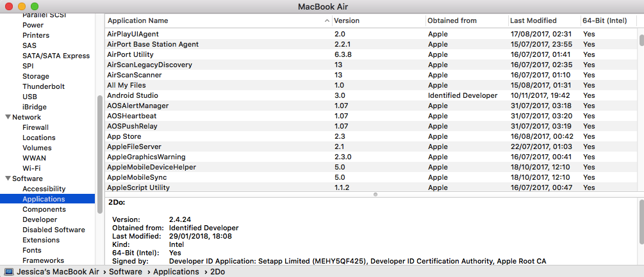Select the AppleFileServer row
The height and width of the screenshot is (277, 644).
click(x=371, y=146)
